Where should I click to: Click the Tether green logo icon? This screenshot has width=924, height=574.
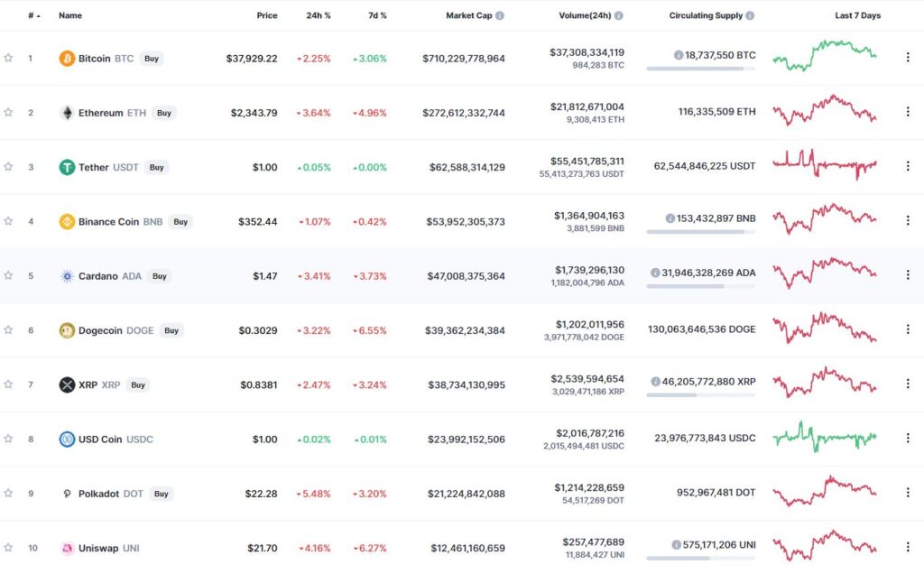click(x=67, y=167)
